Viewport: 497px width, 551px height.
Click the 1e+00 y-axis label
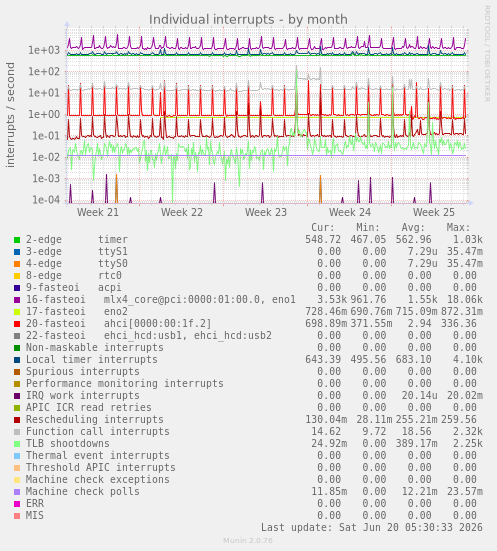(44, 115)
